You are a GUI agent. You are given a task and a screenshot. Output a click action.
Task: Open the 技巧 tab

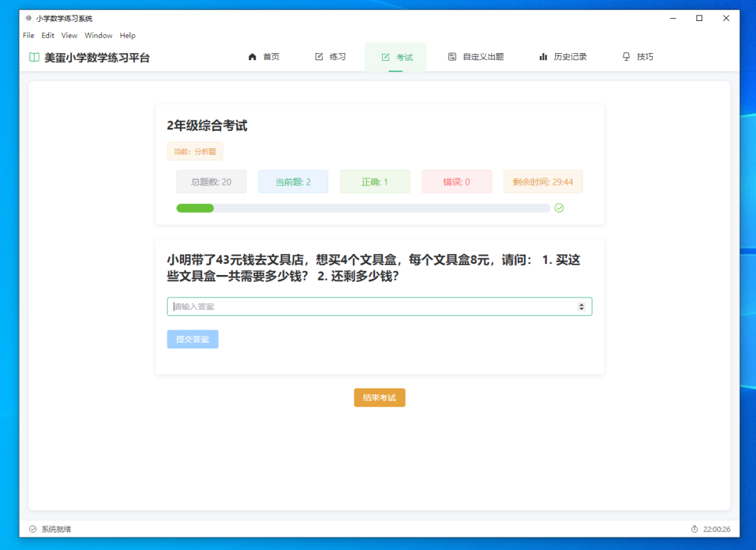point(638,57)
